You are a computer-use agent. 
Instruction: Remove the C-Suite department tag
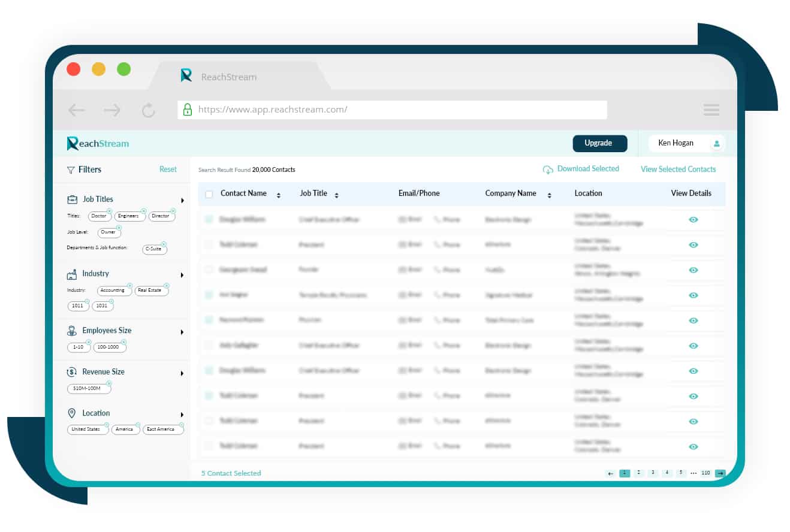165,244
